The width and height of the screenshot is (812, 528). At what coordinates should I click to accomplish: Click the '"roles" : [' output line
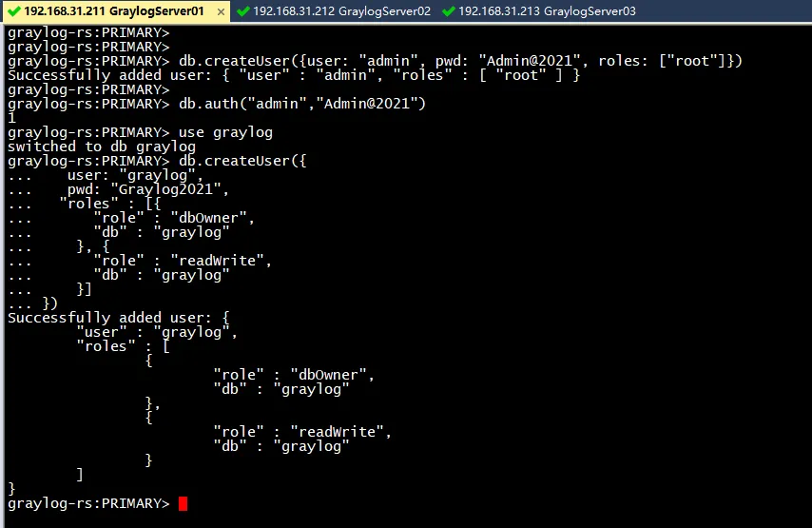pos(124,346)
